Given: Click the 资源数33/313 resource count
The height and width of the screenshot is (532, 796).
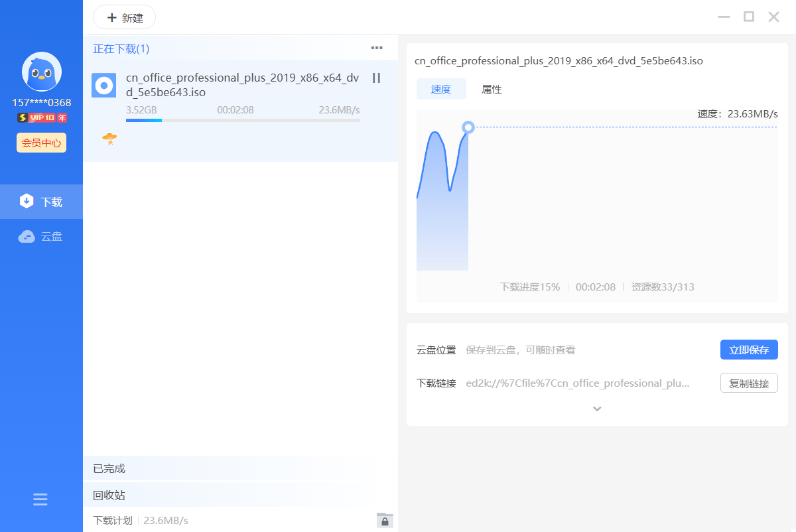Looking at the screenshot, I should point(663,287).
